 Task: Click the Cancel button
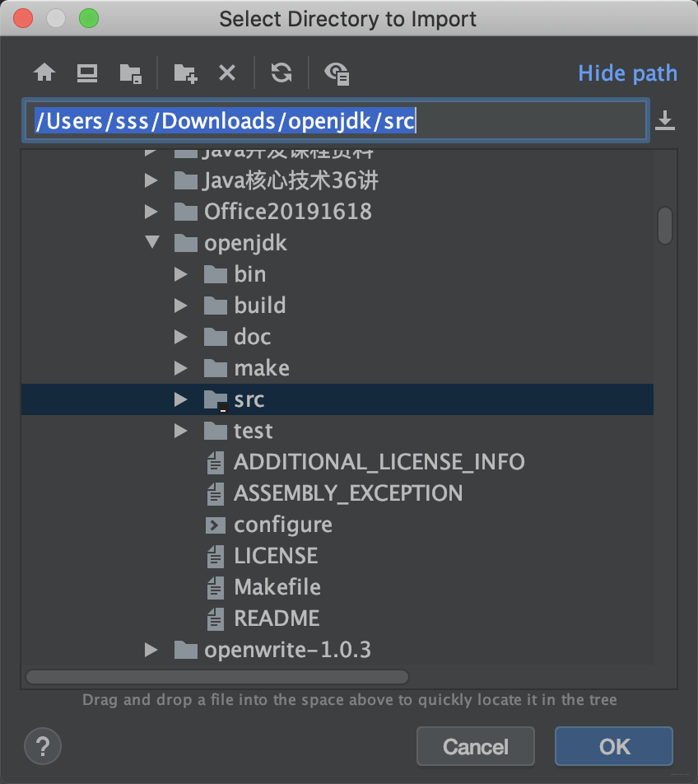tap(476, 746)
